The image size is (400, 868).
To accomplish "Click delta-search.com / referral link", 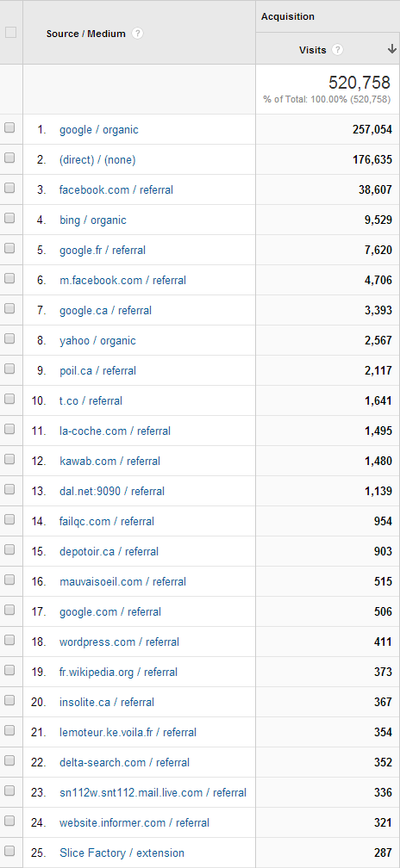I will click(125, 762).
